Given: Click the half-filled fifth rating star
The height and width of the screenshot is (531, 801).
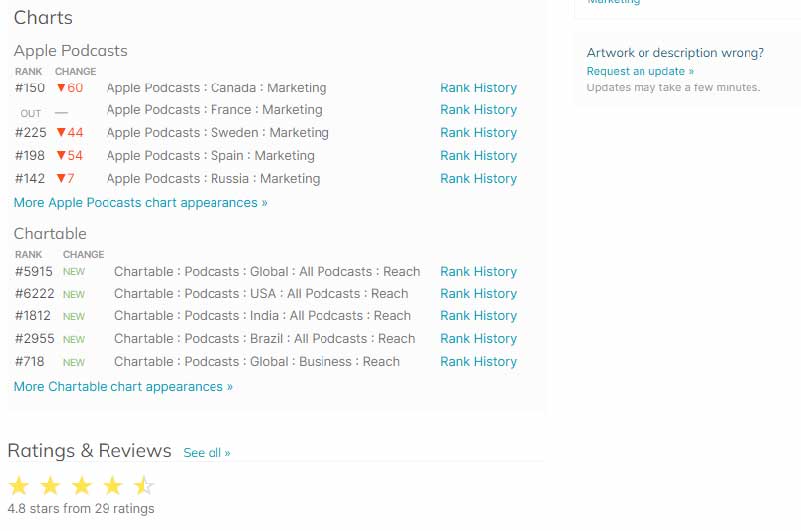Looking at the screenshot, I should 144,486.
